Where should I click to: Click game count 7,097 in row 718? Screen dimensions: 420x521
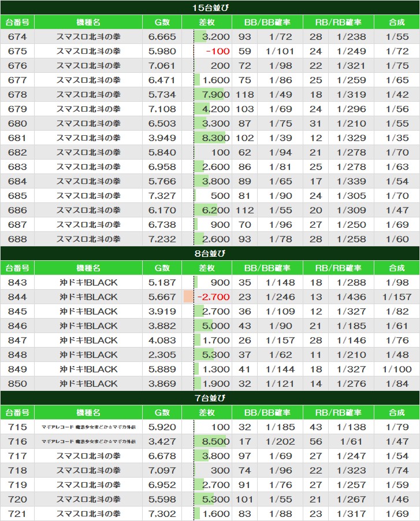click(162, 471)
